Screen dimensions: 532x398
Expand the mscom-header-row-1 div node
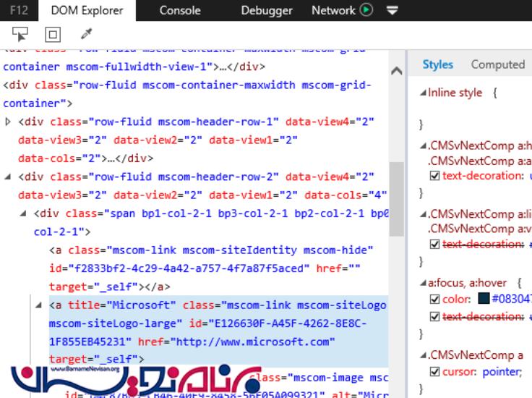coord(9,122)
